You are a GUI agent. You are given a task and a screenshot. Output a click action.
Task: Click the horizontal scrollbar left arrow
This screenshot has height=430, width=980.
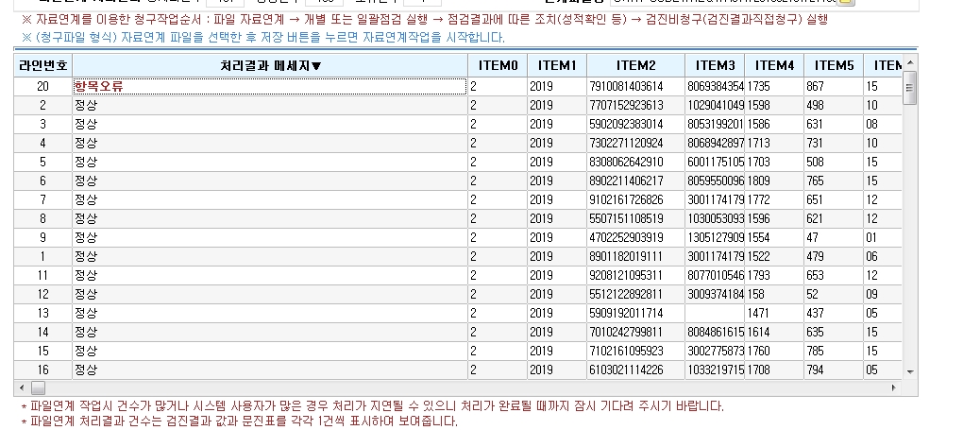pos(22,388)
